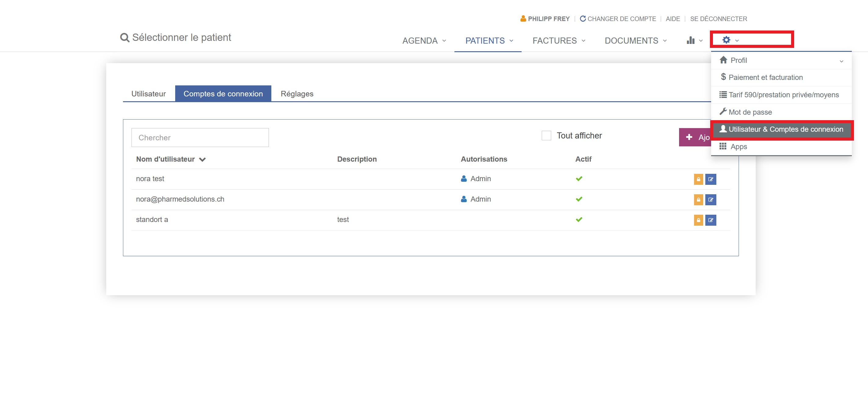Screen dimensions: 868x405
Task: Click the active checkmark for nora@pharmedsolutions.ch
Action: click(579, 199)
